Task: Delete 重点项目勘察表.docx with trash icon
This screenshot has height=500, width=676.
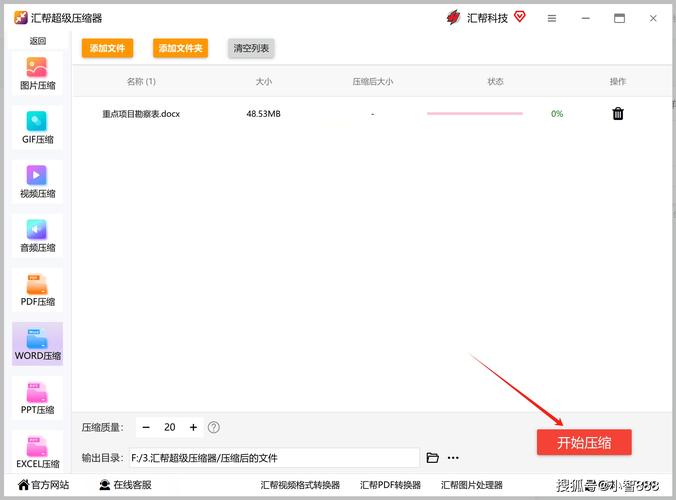Action: (618, 113)
